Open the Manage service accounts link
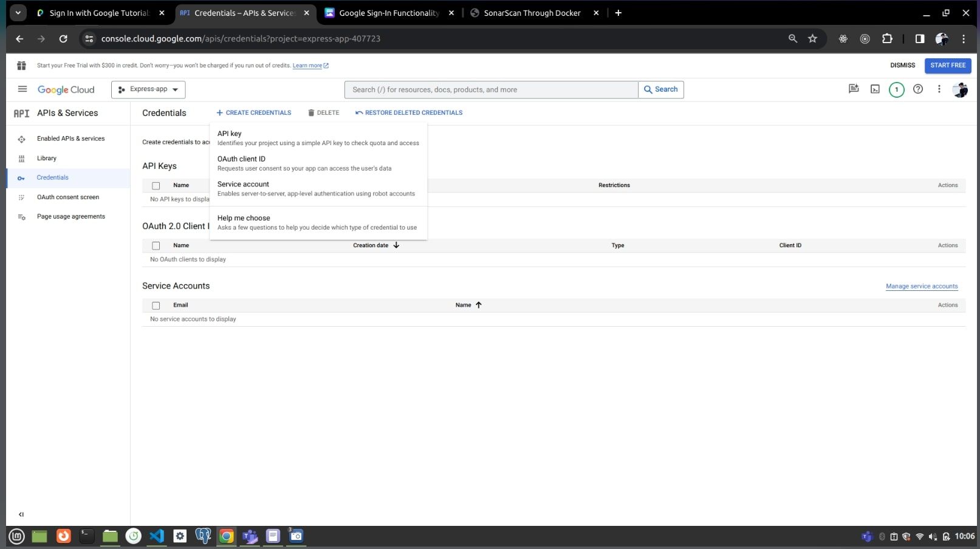980x549 pixels. click(x=922, y=286)
